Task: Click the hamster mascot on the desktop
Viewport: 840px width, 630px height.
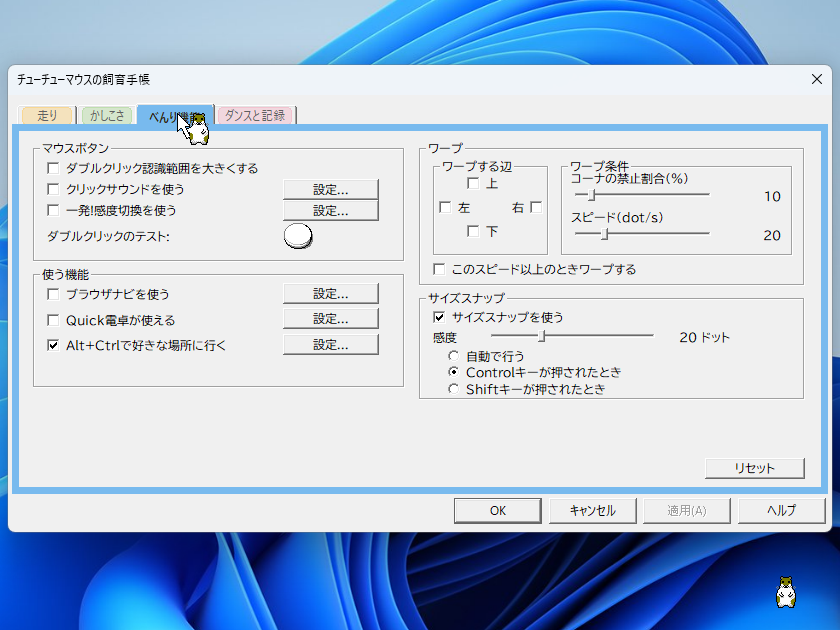Action: point(786,592)
